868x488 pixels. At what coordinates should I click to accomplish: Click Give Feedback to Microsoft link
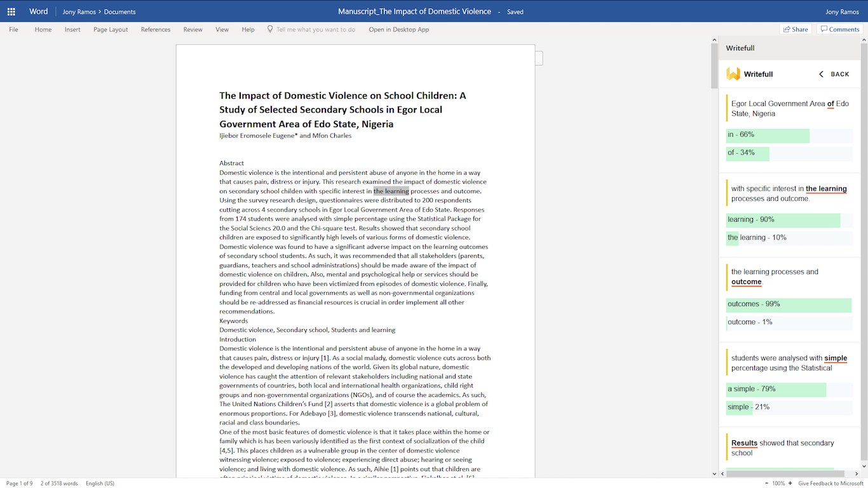(x=831, y=484)
